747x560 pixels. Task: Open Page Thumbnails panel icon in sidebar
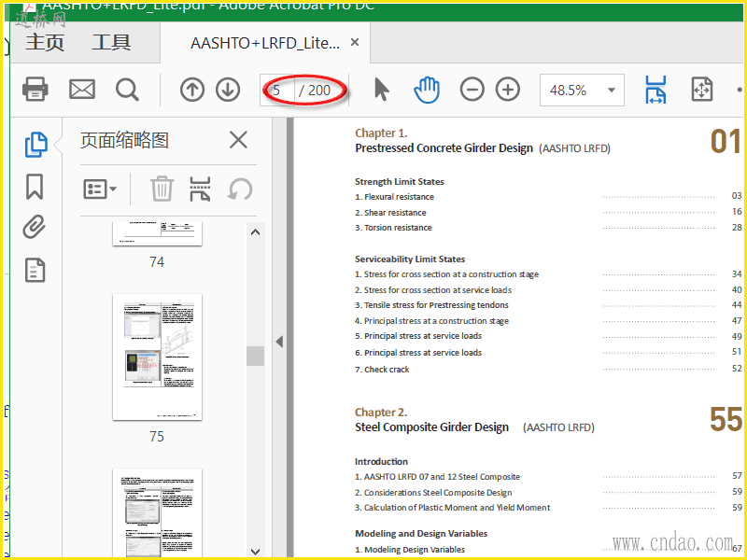click(x=35, y=145)
